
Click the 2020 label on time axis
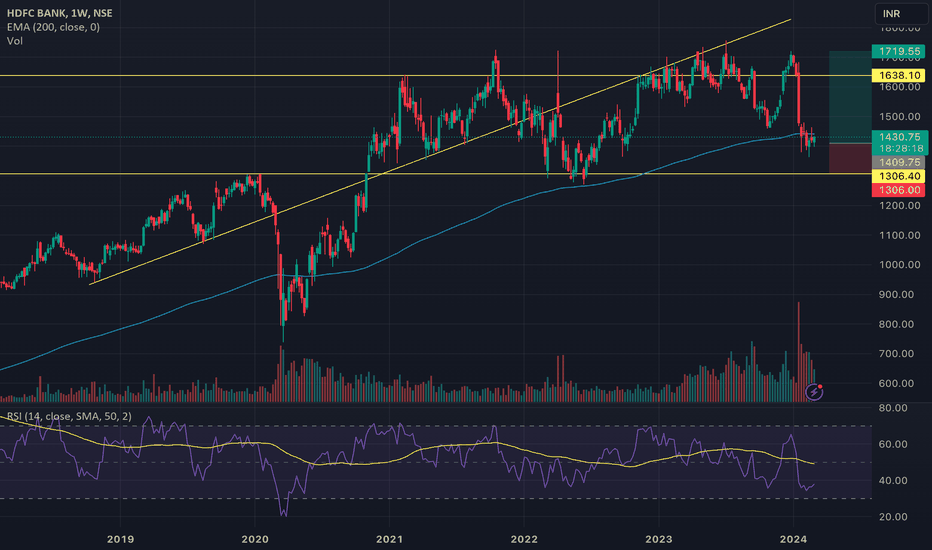pyautogui.click(x=255, y=539)
